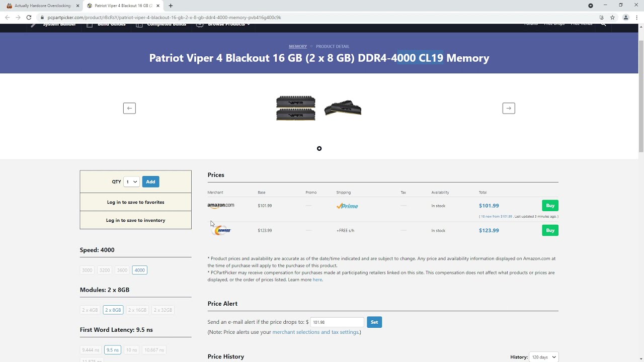Click Buy button for Amazon offer
This screenshot has height=362, width=644.
tap(550, 206)
